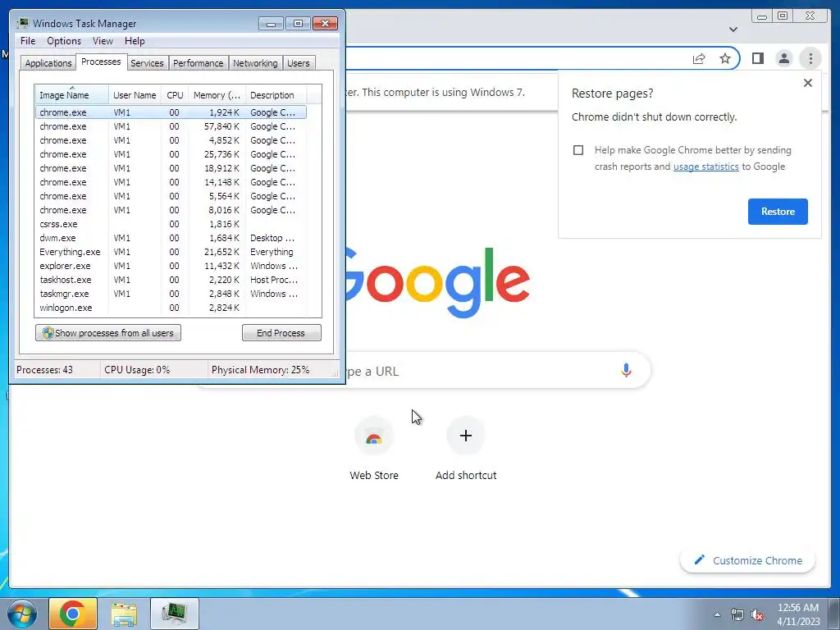Sort by Memory column header

coord(217,95)
